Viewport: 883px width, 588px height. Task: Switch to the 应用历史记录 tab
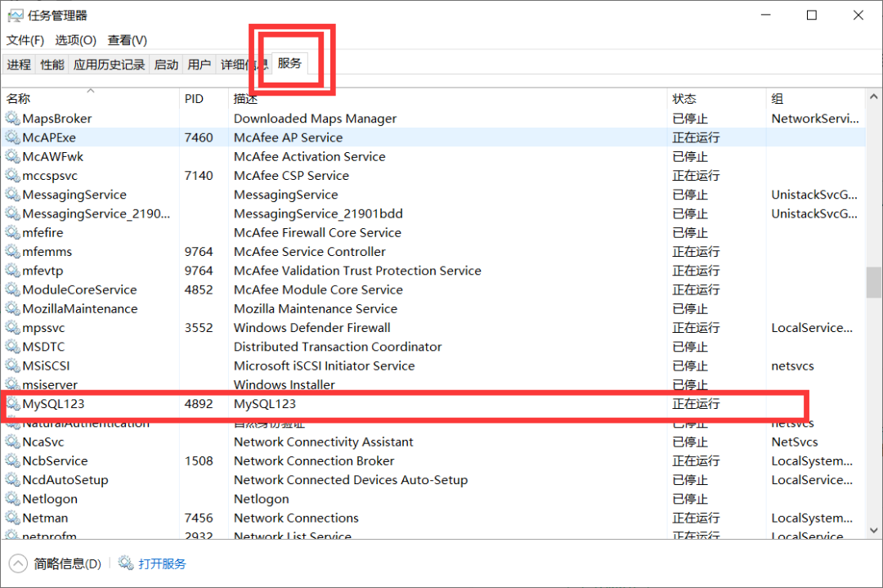coord(110,65)
